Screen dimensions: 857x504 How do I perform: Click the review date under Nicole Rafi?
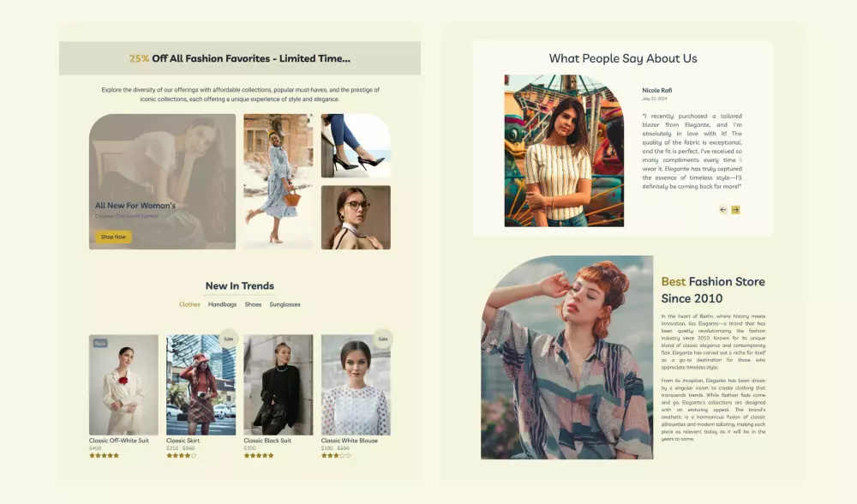[654, 99]
